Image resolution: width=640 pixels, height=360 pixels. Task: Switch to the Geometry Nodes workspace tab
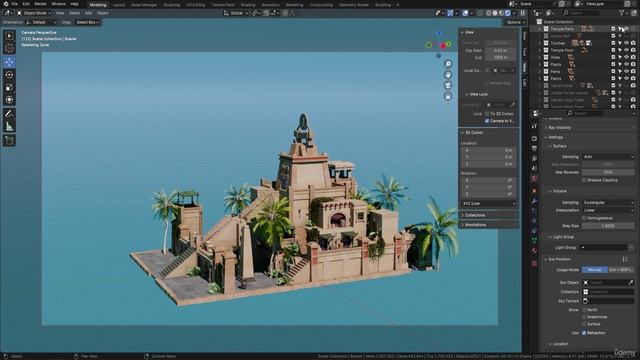pyautogui.click(x=353, y=5)
